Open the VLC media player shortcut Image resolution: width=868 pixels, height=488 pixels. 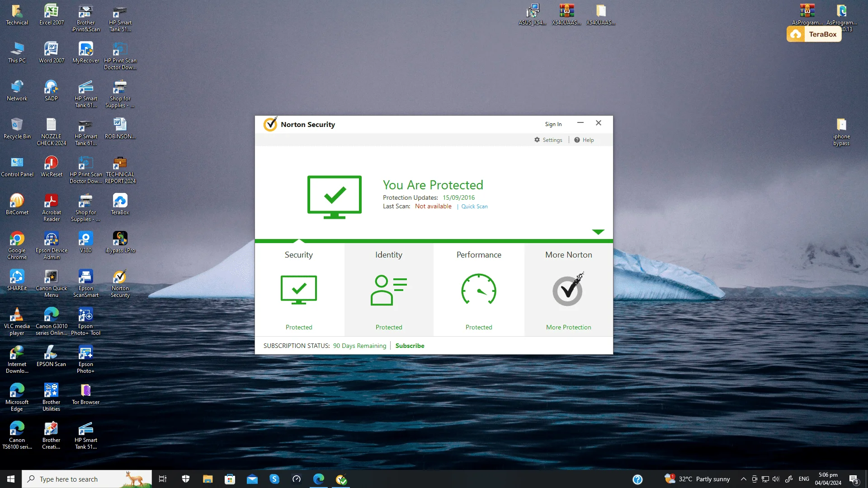[x=17, y=322]
